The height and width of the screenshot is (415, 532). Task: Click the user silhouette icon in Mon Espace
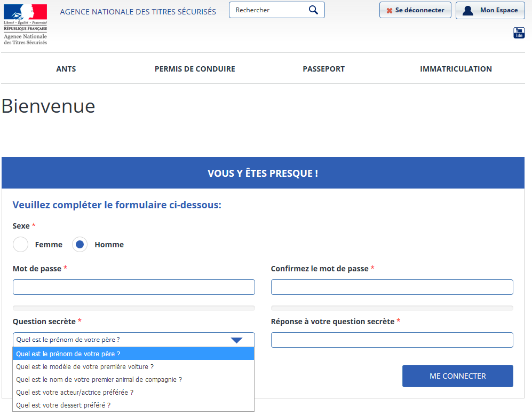[x=468, y=11]
